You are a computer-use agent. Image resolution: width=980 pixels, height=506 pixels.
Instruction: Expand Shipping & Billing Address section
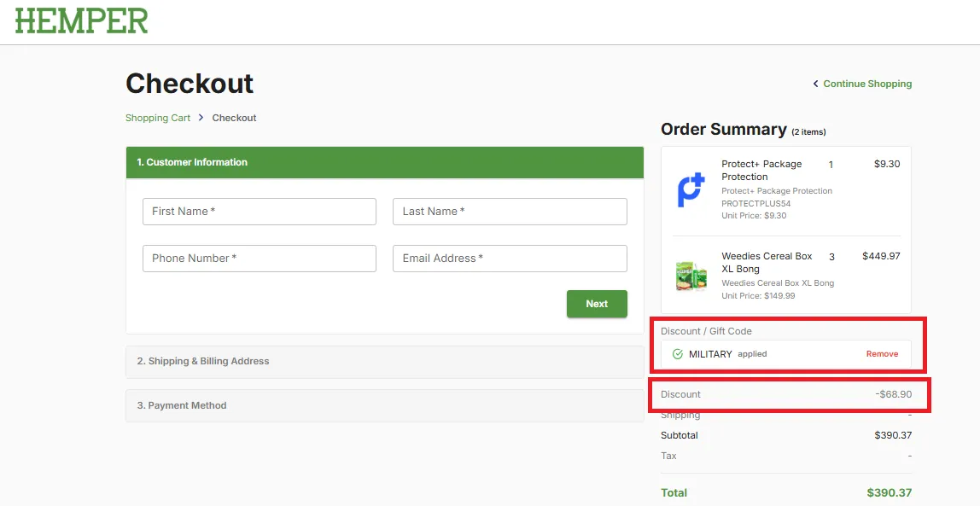pos(384,362)
